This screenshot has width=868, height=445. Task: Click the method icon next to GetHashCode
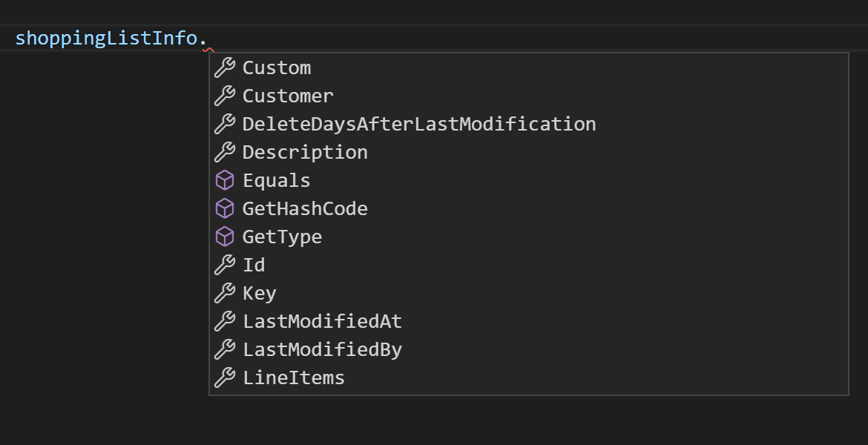pyautogui.click(x=225, y=208)
